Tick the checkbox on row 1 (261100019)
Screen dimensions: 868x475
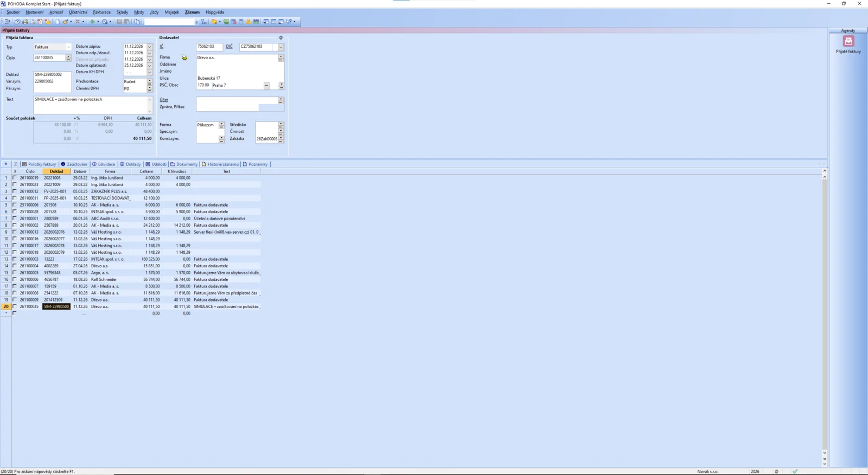[15, 177]
